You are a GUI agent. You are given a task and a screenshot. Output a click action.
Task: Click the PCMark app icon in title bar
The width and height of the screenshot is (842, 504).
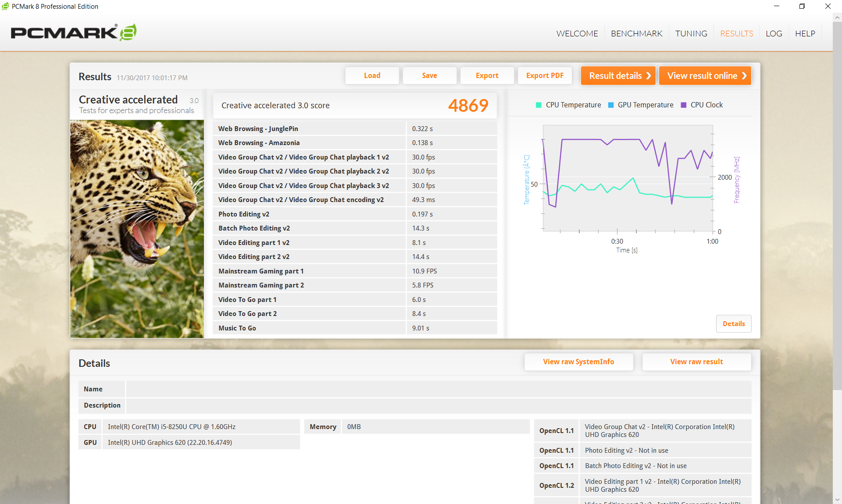[5, 6]
